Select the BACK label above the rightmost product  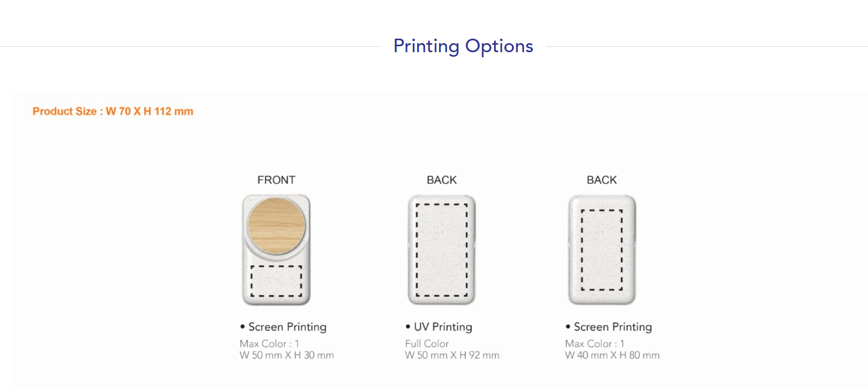point(602,180)
